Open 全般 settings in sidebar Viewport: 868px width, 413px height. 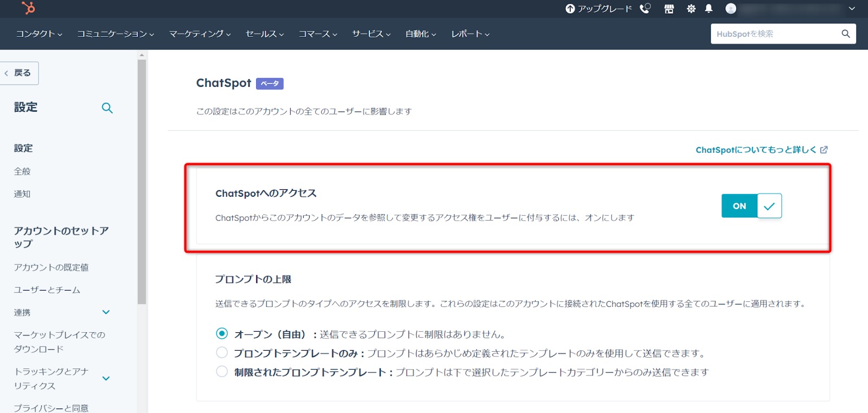pos(22,171)
